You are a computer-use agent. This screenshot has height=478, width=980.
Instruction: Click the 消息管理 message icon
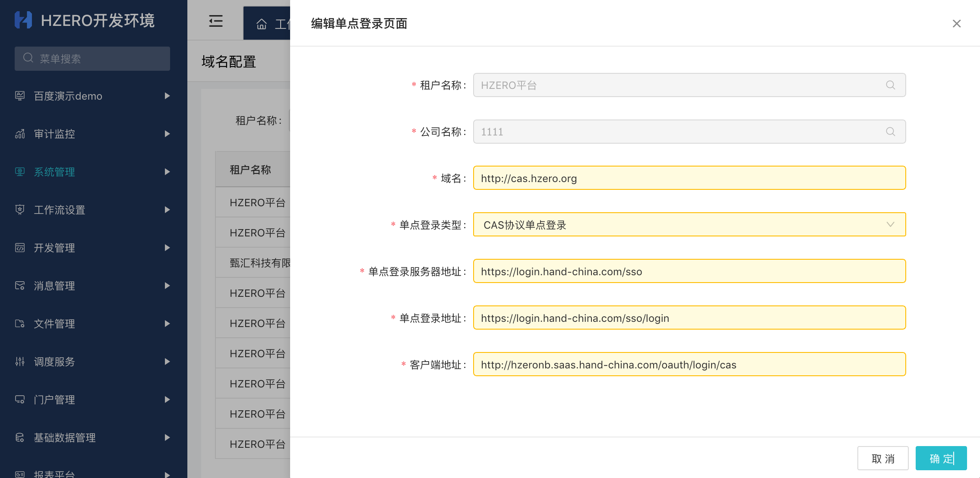click(20, 286)
